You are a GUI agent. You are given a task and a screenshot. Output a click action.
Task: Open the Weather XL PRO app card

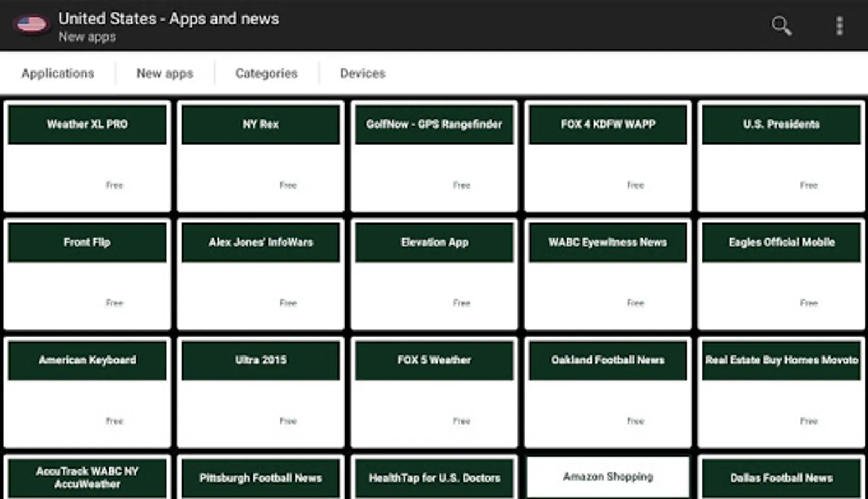(87, 156)
